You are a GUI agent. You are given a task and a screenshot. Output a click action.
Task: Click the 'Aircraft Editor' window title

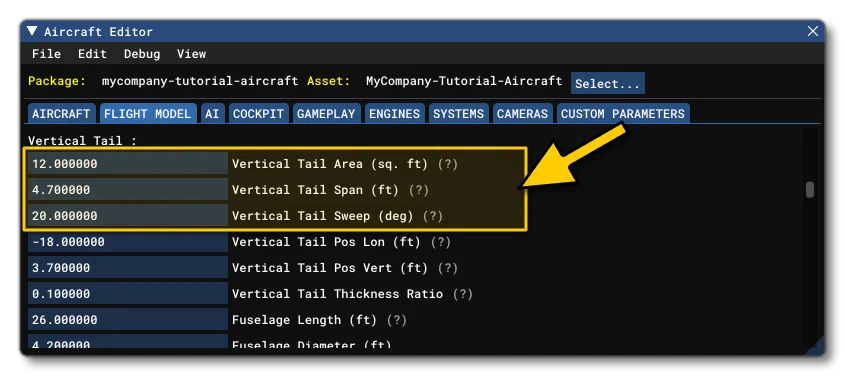[x=98, y=32]
